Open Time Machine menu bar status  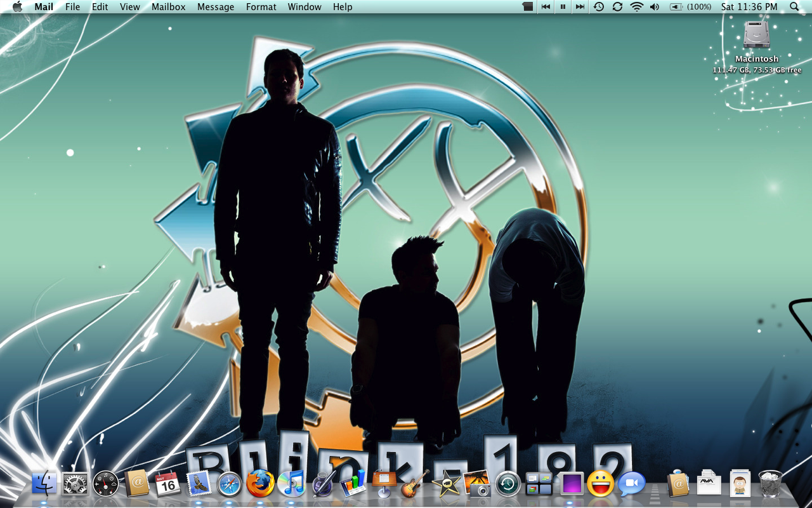599,7
